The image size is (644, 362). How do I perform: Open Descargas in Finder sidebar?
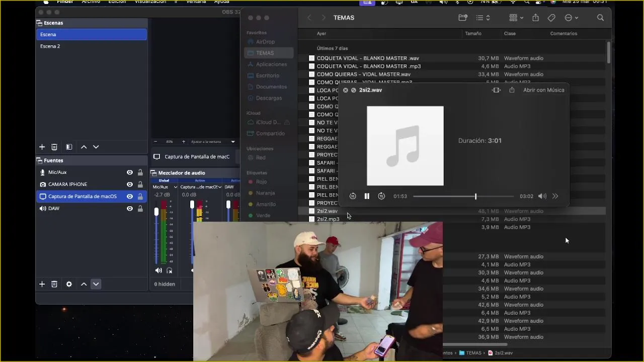(269, 98)
